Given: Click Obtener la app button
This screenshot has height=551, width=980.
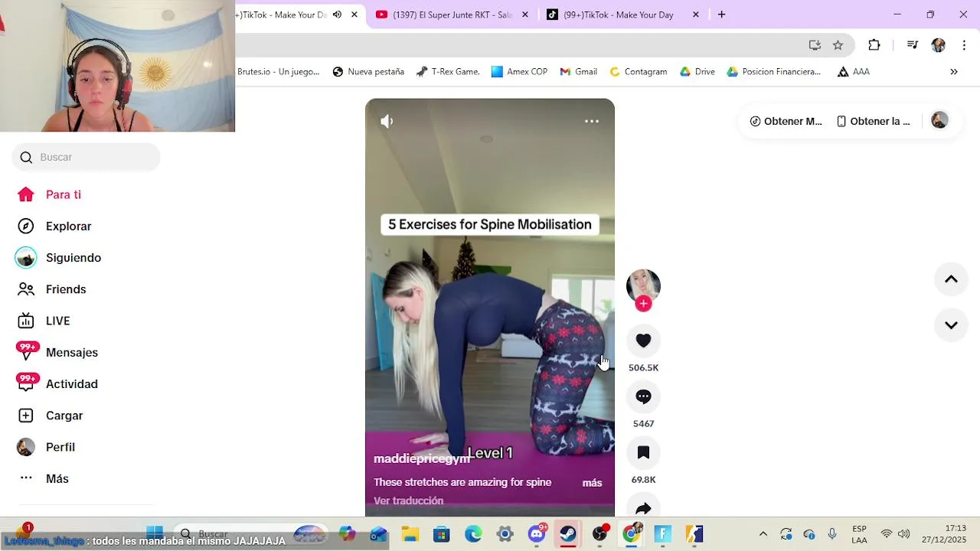Looking at the screenshot, I should 873,121.
